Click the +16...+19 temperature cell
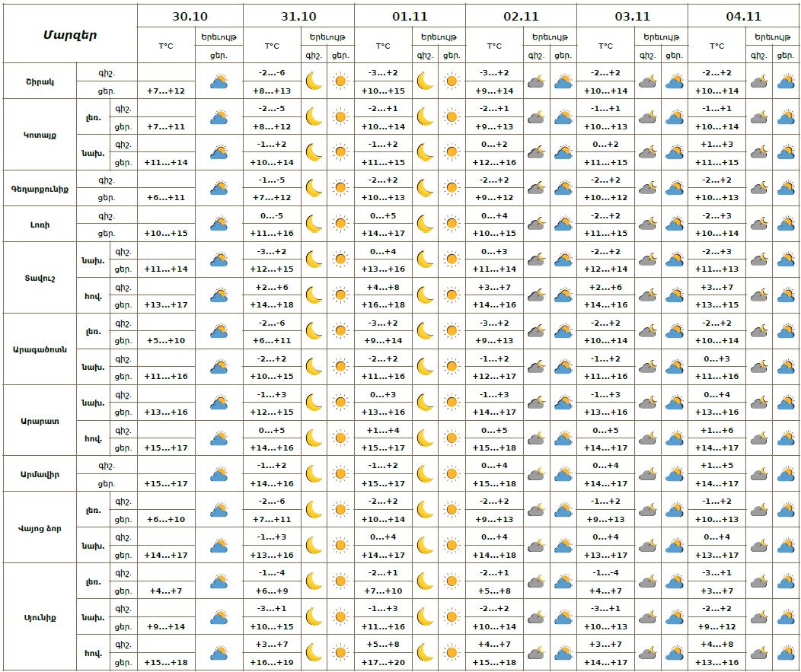Viewport: 801px width, 672px height. tap(272, 662)
